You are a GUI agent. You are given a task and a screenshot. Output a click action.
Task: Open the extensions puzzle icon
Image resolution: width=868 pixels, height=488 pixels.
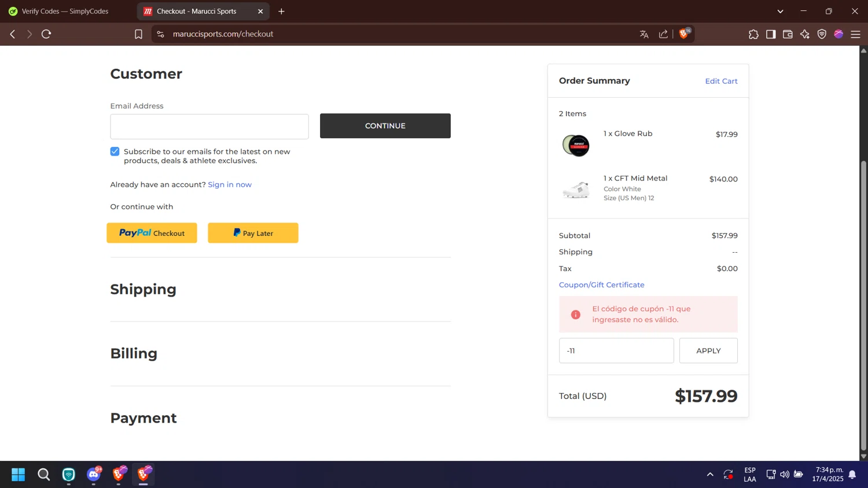pos(753,34)
